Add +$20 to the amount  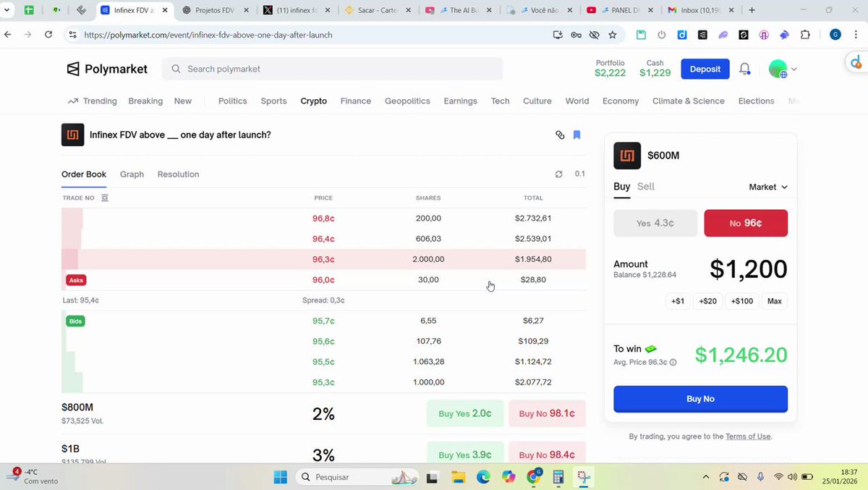click(709, 301)
